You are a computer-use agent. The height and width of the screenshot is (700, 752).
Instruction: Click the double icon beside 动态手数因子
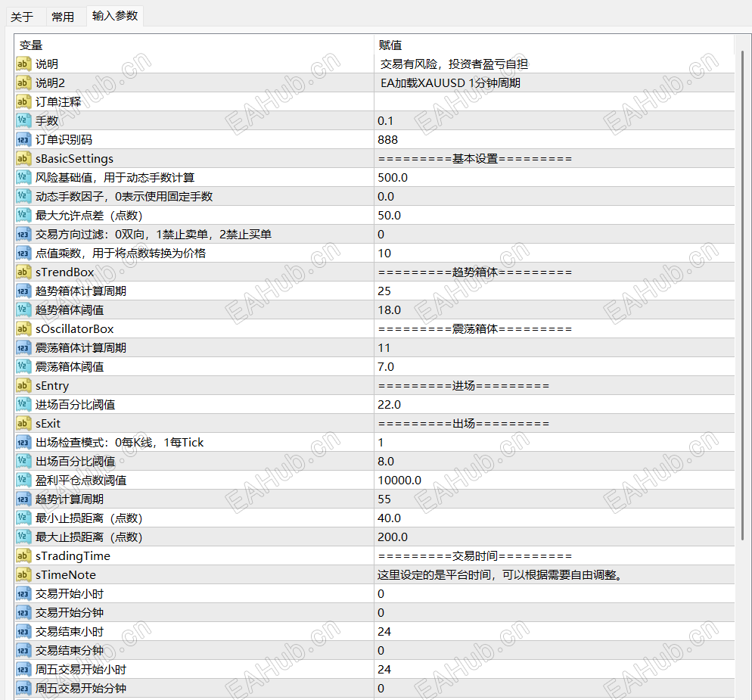click(x=23, y=196)
